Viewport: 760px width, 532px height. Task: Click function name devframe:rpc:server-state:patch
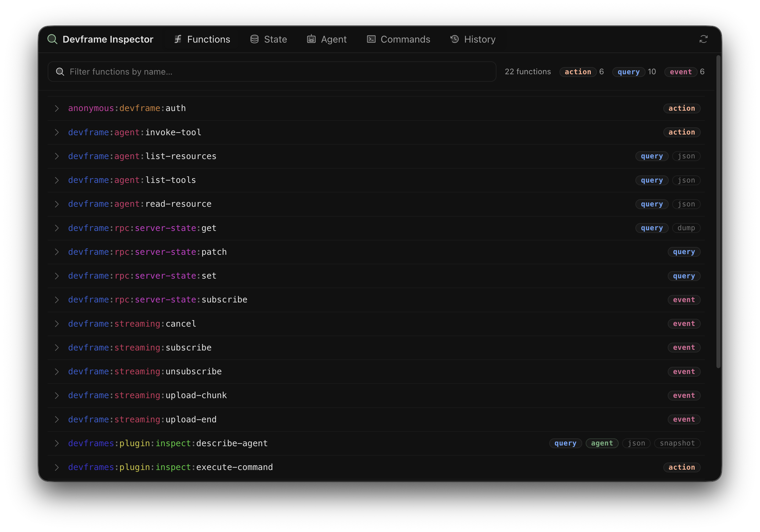click(147, 252)
